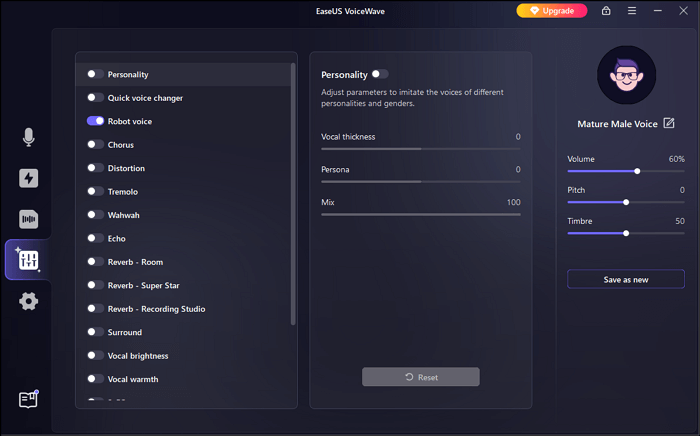
Task: Enable the Surround toggle
Action: click(x=95, y=332)
